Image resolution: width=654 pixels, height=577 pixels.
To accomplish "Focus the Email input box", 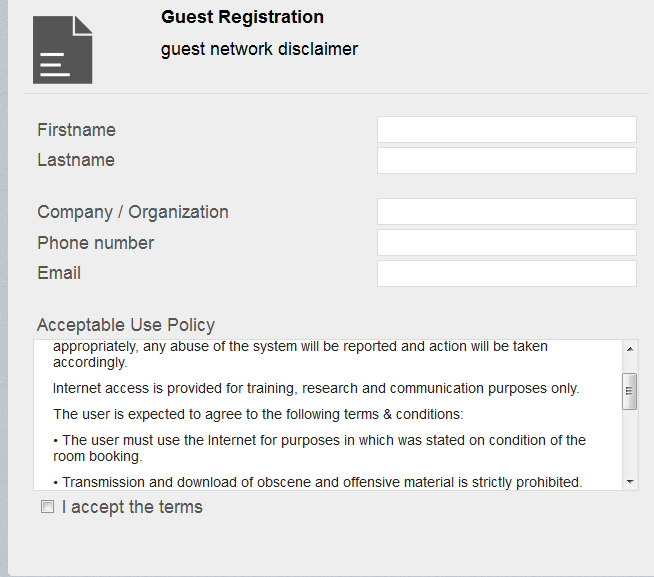I will point(506,274).
